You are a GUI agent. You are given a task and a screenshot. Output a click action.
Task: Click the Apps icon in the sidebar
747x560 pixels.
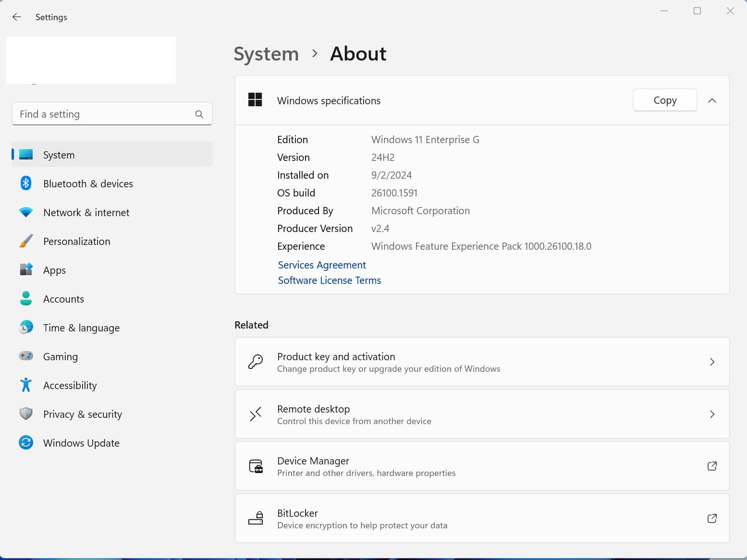[26, 269]
